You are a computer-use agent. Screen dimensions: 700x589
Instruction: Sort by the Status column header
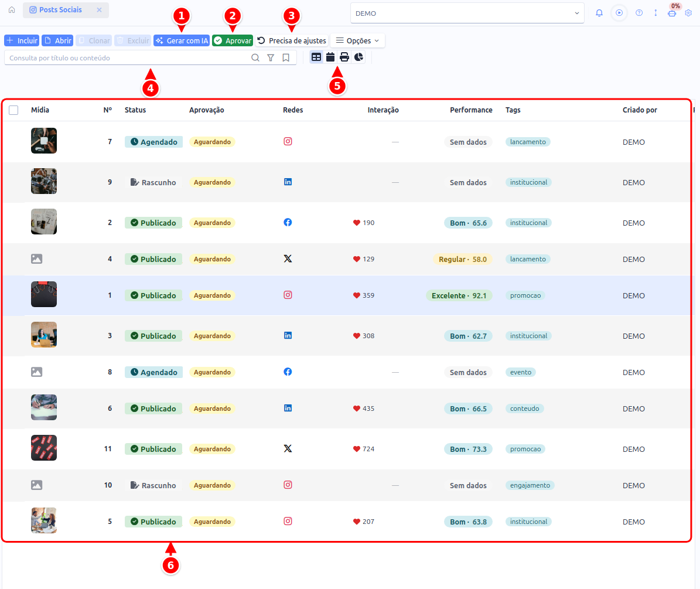[135, 110]
